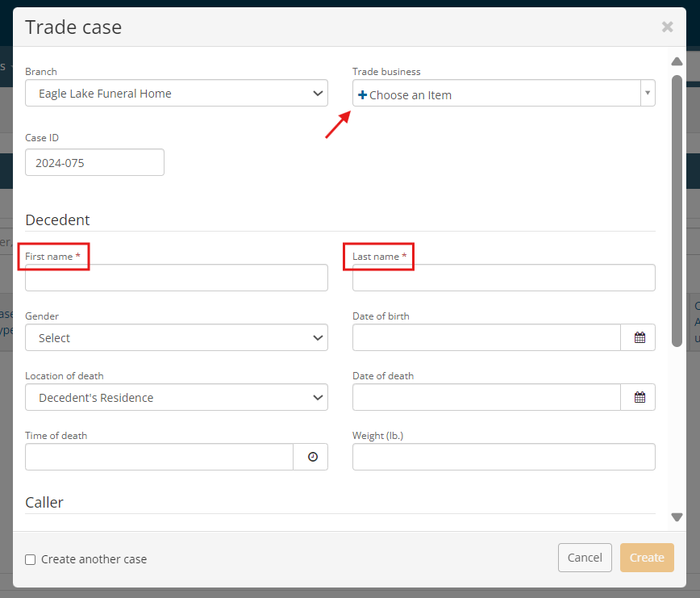Open the Time of death clock picker
This screenshot has height=598, width=700.
pyautogui.click(x=313, y=457)
